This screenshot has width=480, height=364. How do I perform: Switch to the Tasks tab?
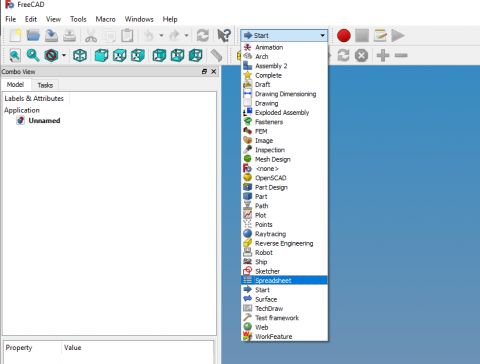pos(45,85)
